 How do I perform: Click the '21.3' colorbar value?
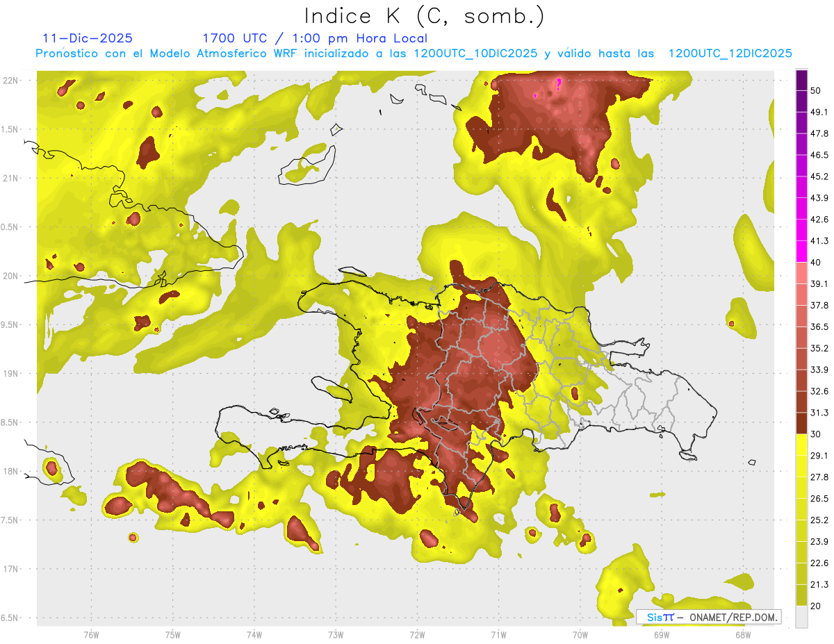pyautogui.click(x=819, y=584)
